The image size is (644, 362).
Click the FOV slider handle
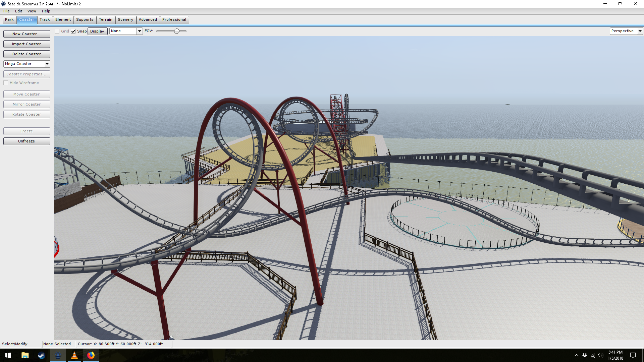click(x=176, y=31)
